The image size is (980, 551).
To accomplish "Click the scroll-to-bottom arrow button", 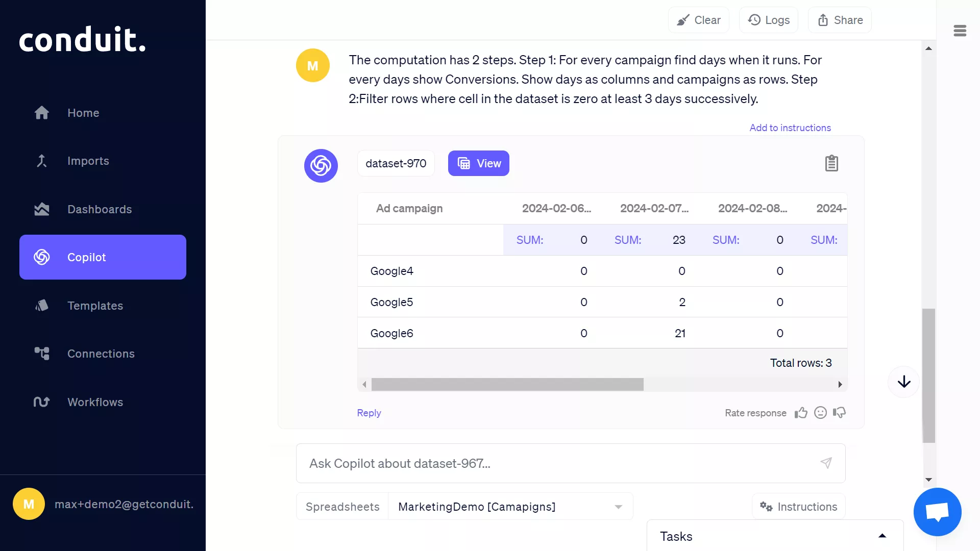I will 903,382.
